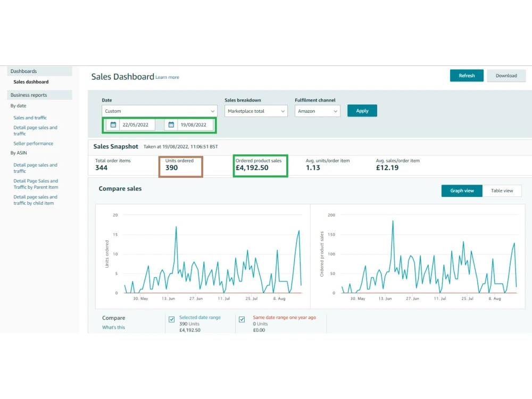Click the What's this link

coord(113,327)
